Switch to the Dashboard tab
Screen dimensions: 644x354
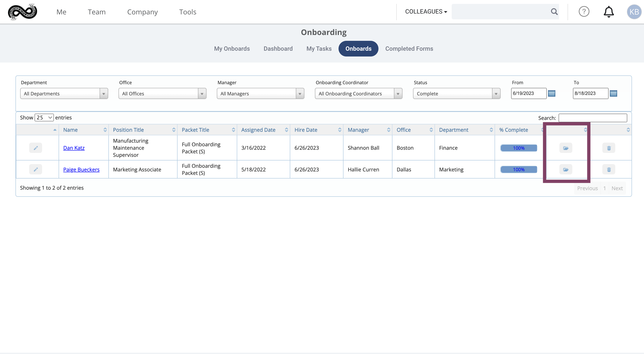point(278,49)
